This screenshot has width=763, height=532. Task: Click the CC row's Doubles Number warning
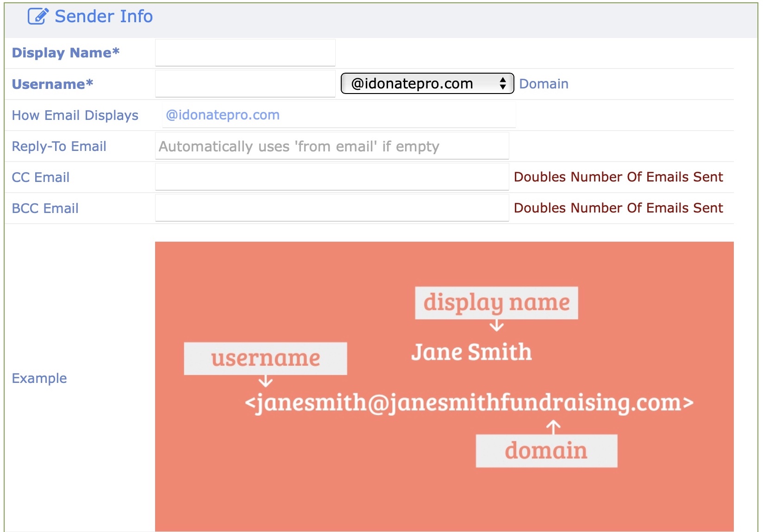click(x=618, y=177)
